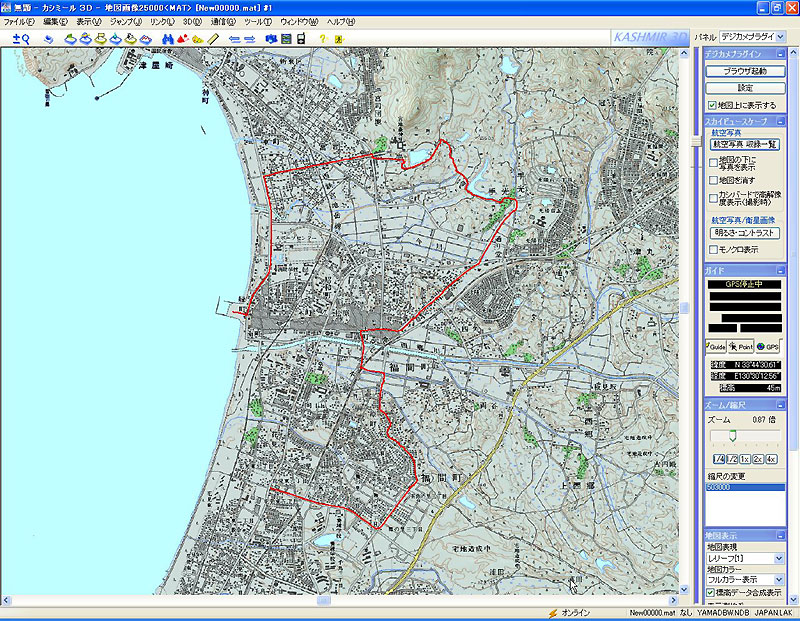Viewport: 800px width, 621px height.
Task: Click the blue map sheet toolbar icon
Action: point(48,39)
